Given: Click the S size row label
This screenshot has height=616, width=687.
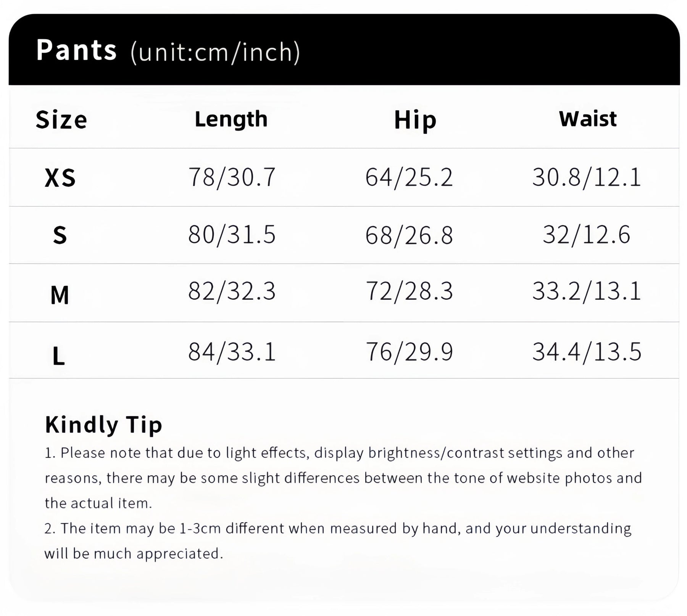Looking at the screenshot, I should click(x=60, y=235).
